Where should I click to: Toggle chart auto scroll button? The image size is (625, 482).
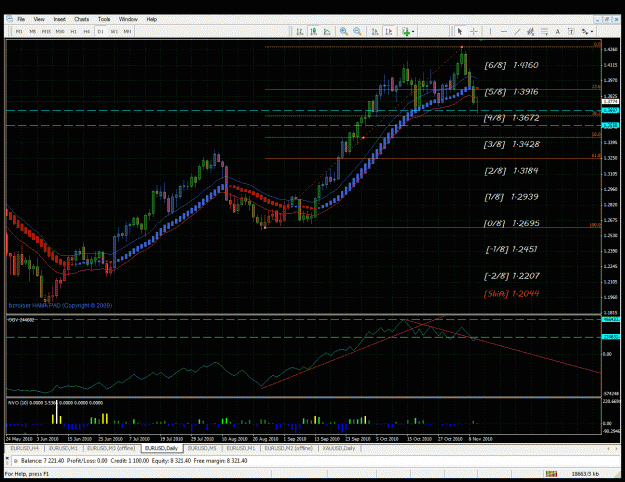click(x=375, y=31)
